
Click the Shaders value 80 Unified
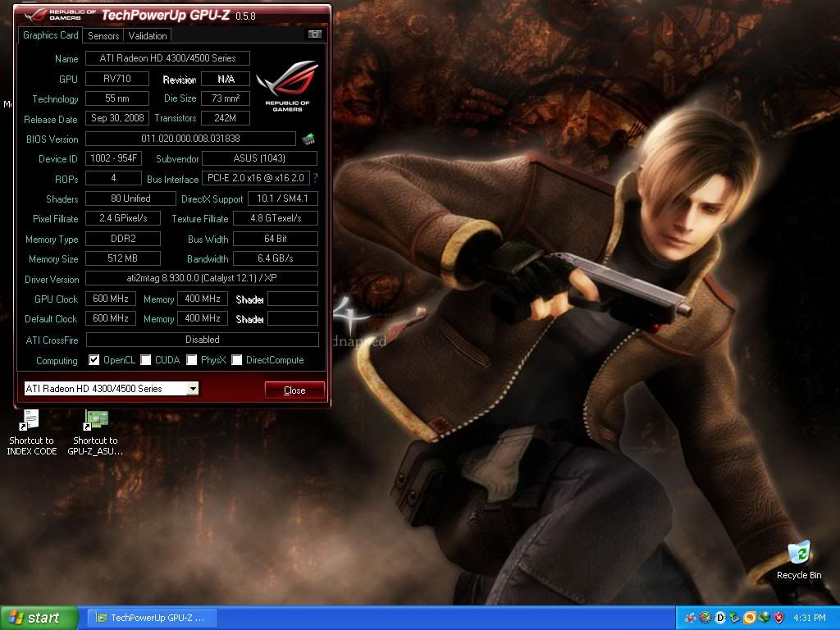(130, 199)
